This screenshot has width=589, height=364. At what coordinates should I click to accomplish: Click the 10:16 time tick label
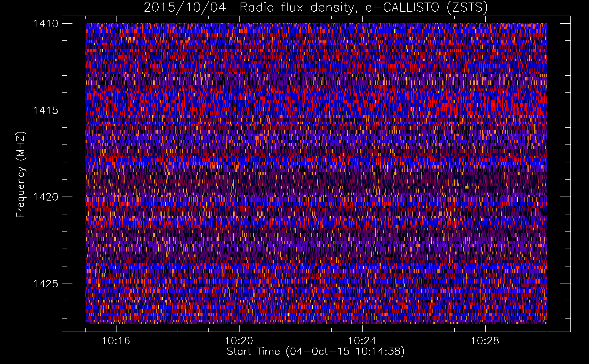(116, 341)
